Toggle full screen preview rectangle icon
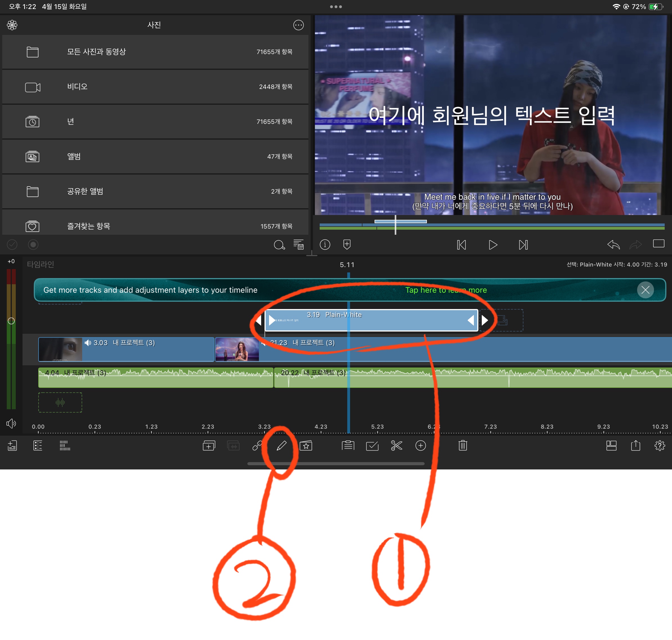The width and height of the screenshot is (672, 640). [x=658, y=243]
